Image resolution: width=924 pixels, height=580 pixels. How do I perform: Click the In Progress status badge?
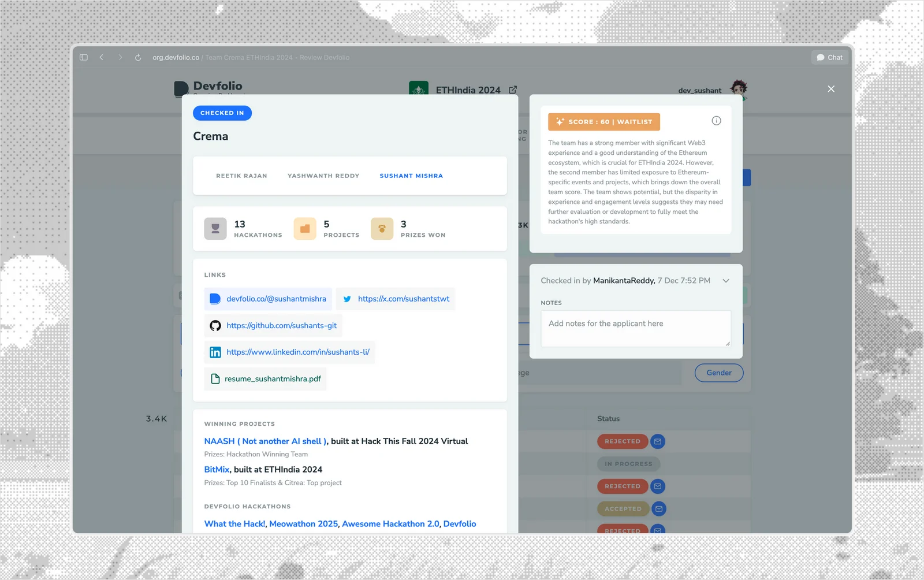click(628, 464)
